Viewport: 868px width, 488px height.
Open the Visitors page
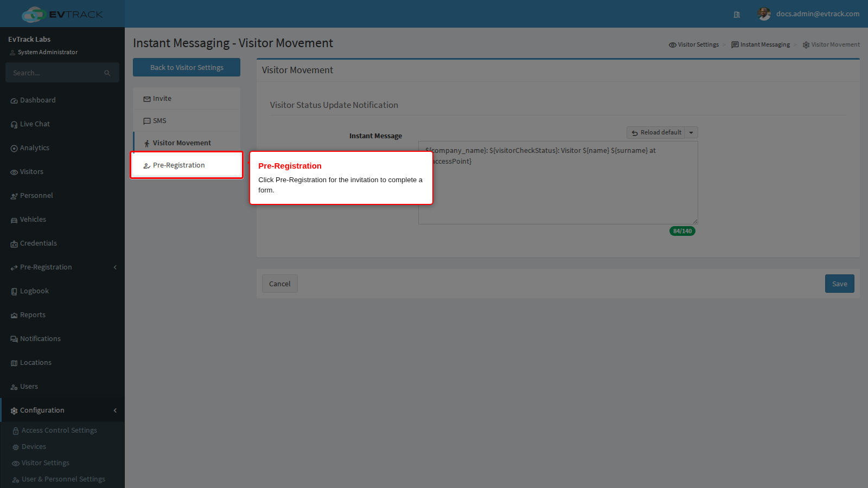tap(62, 172)
